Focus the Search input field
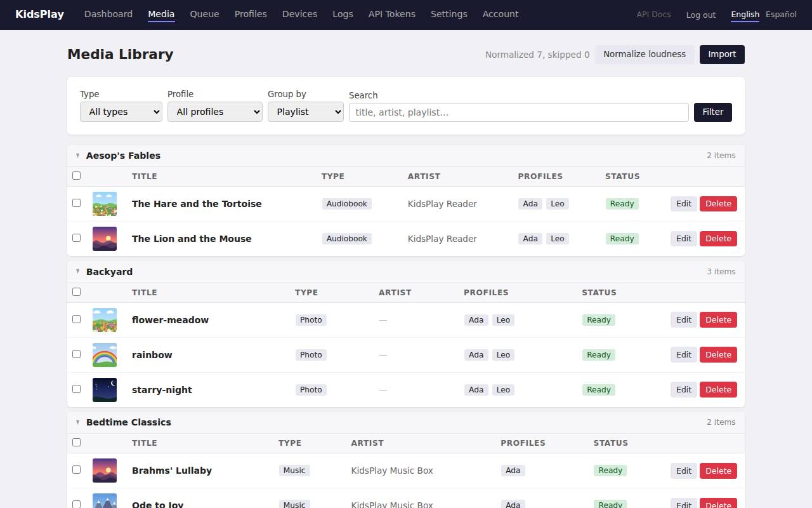 tap(519, 112)
